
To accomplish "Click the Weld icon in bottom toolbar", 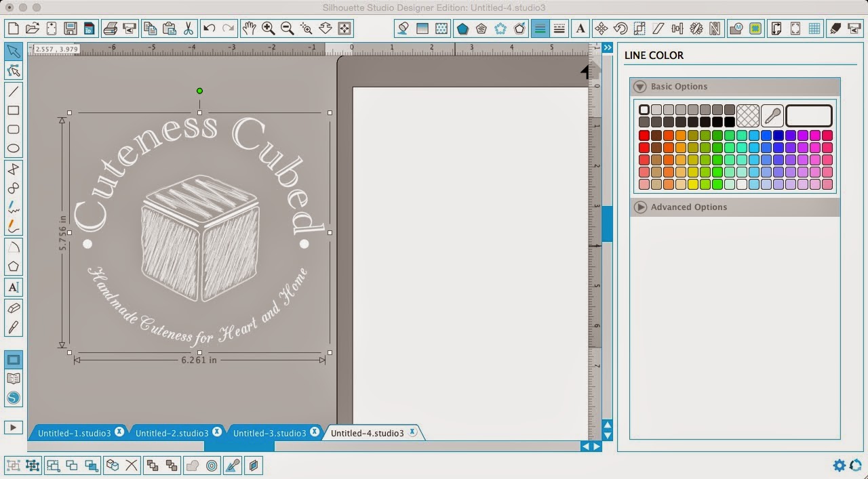I will [193, 465].
